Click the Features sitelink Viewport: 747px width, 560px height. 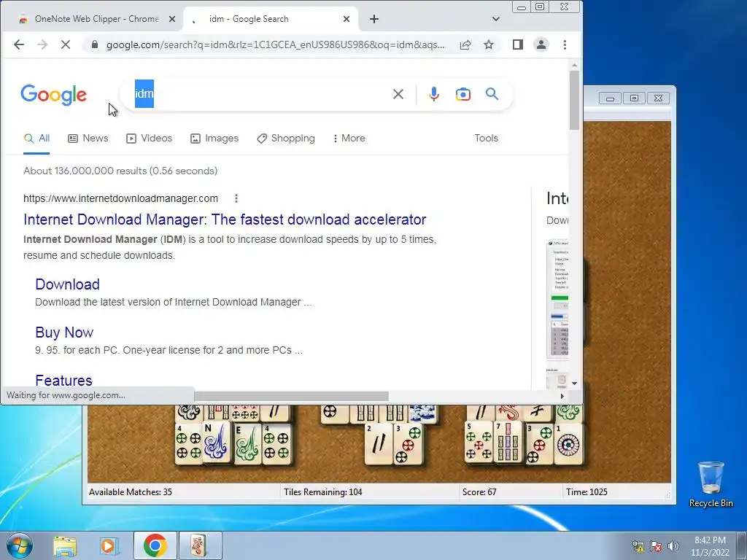64,380
